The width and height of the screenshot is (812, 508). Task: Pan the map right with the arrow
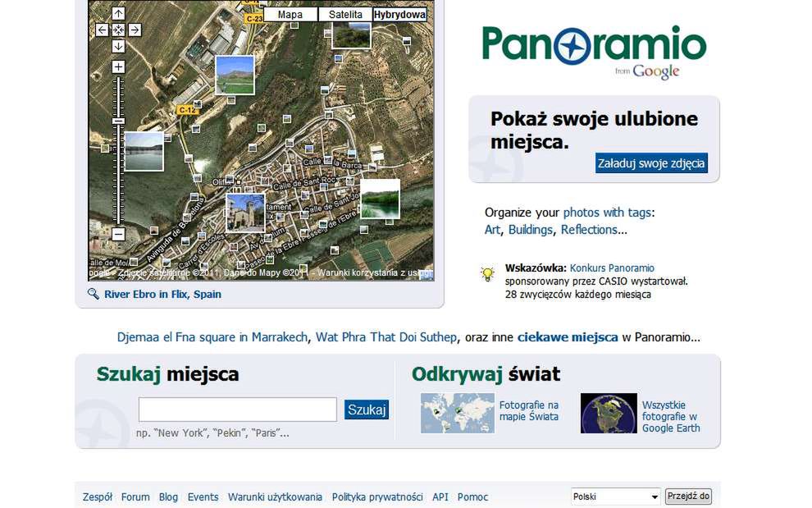click(135, 30)
